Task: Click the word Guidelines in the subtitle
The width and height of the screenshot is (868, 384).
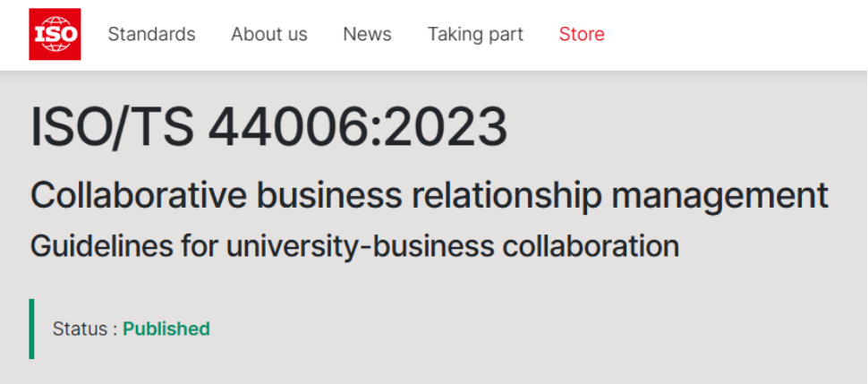Action: pos(102,246)
